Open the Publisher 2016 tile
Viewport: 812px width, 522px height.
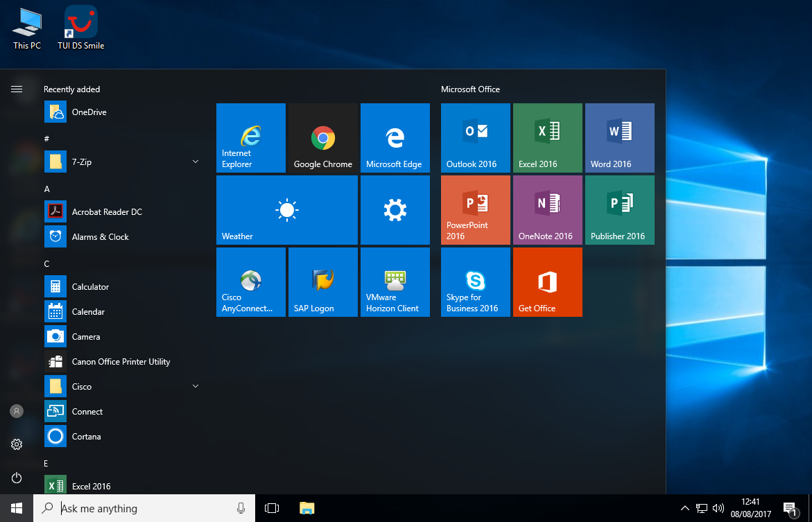620,210
